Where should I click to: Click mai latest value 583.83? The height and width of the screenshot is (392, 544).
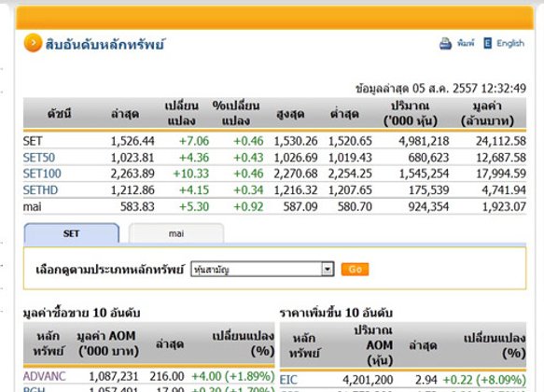click(137, 207)
